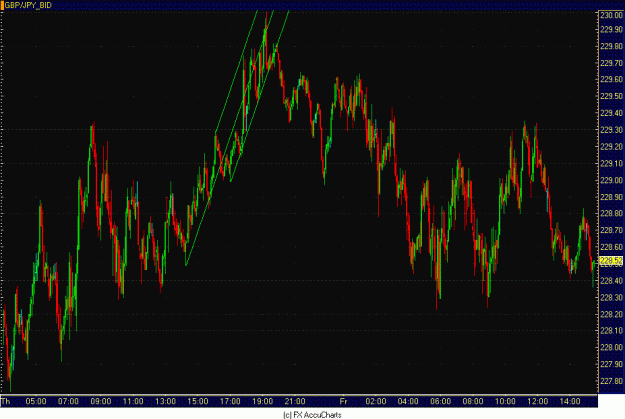Click the 06:00 time axis label

pos(440,401)
